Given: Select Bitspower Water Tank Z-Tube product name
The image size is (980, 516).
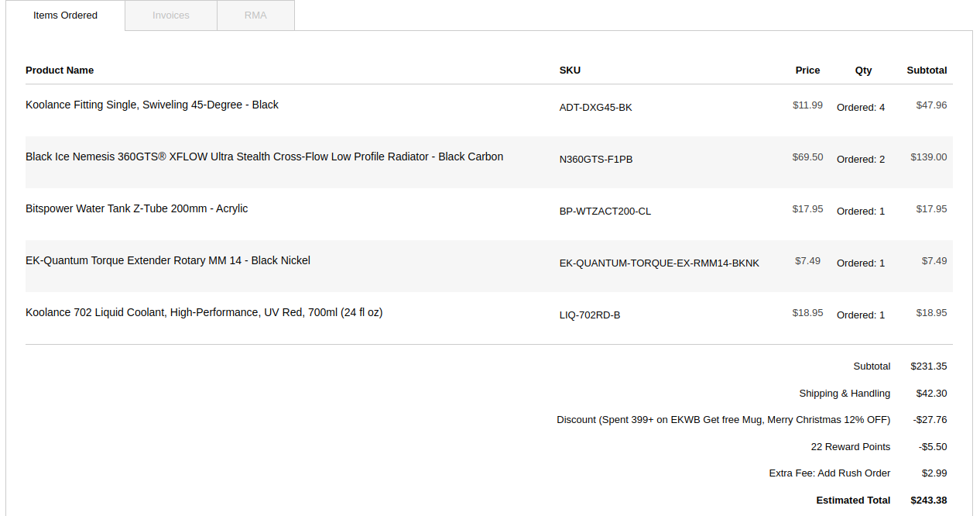Looking at the screenshot, I should pyautogui.click(x=136, y=208).
